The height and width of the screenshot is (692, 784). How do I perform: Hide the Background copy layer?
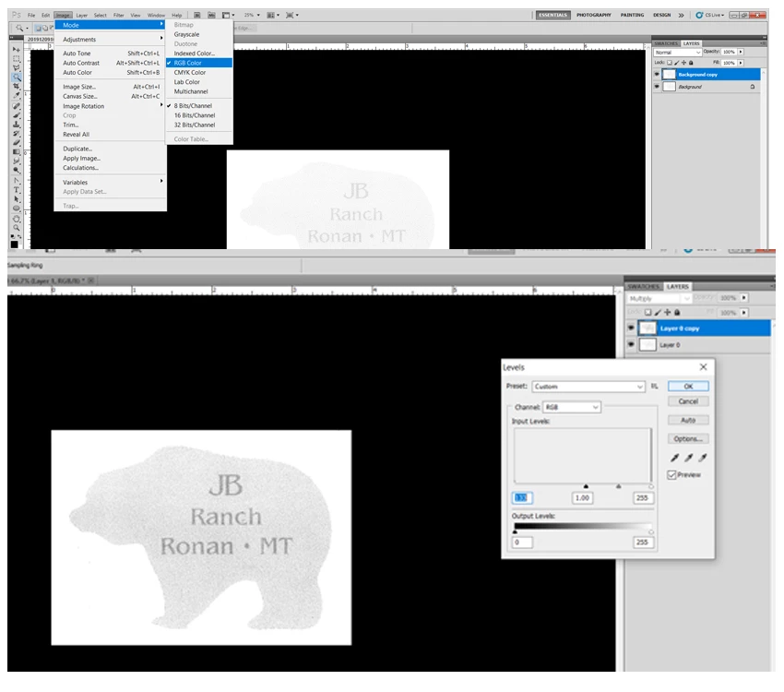[x=657, y=74]
